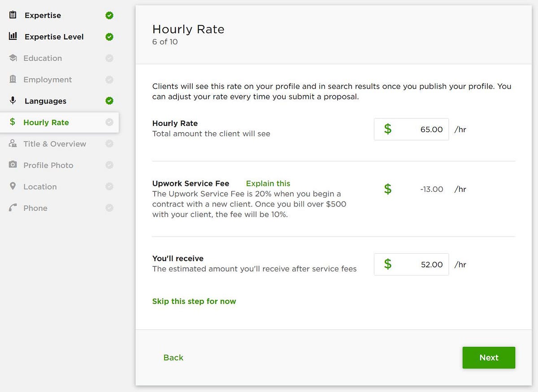
Task: Focus the Hourly Rate amount field
Action: [417, 129]
